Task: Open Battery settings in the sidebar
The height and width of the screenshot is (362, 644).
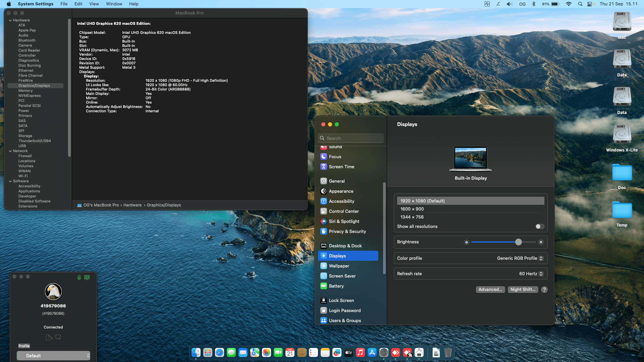Action: point(336,286)
